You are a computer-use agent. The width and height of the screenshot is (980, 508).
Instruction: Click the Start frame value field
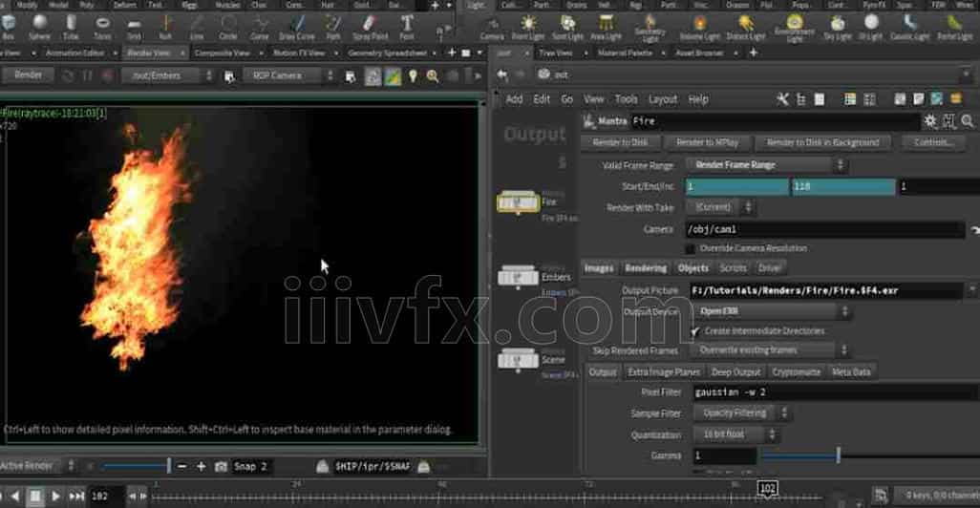click(736, 186)
